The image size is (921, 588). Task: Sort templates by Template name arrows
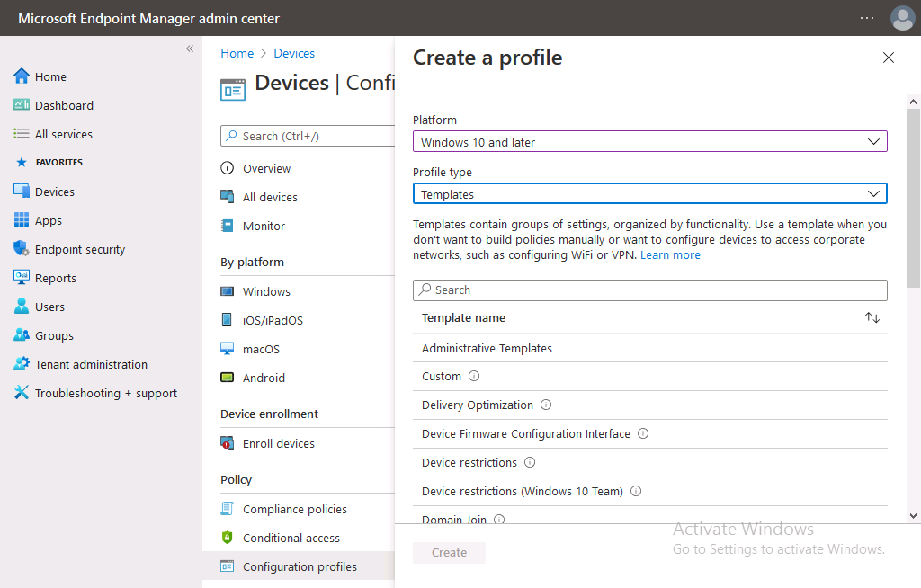click(x=872, y=317)
